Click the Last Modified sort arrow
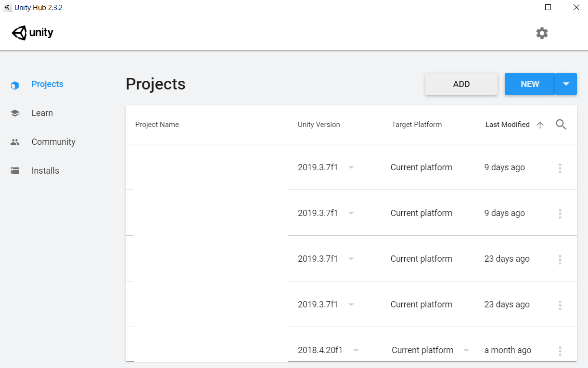The width and height of the screenshot is (588, 368). [x=540, y=125]
